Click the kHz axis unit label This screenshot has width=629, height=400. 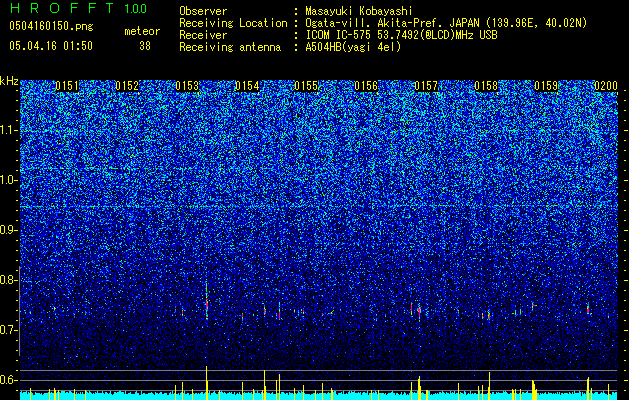(x=9, y=81)
